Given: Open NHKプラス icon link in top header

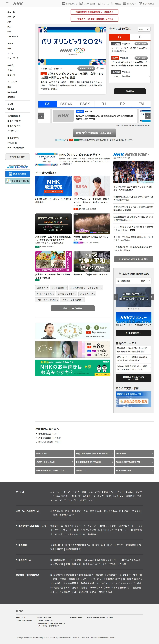Looking at the screenshot, I should coord(130,4).
